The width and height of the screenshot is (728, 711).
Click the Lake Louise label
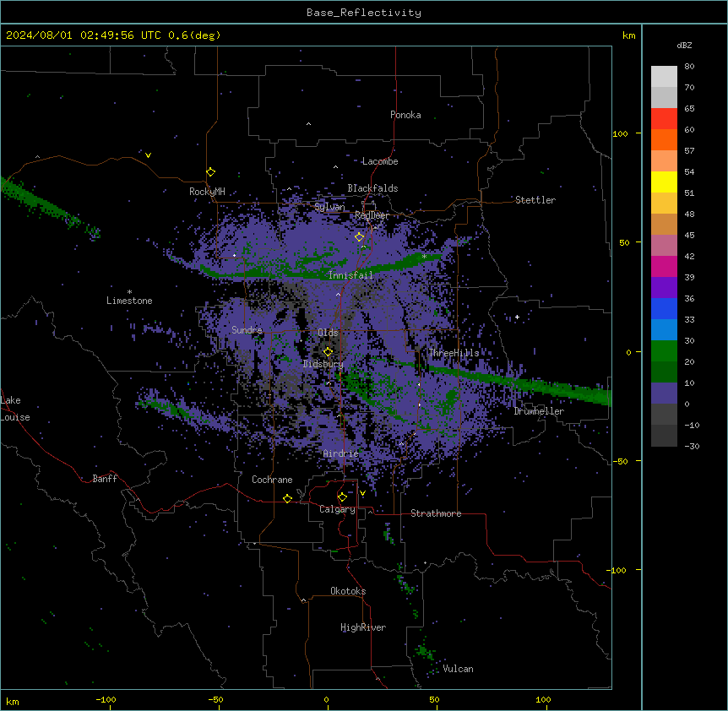(15, 409)
